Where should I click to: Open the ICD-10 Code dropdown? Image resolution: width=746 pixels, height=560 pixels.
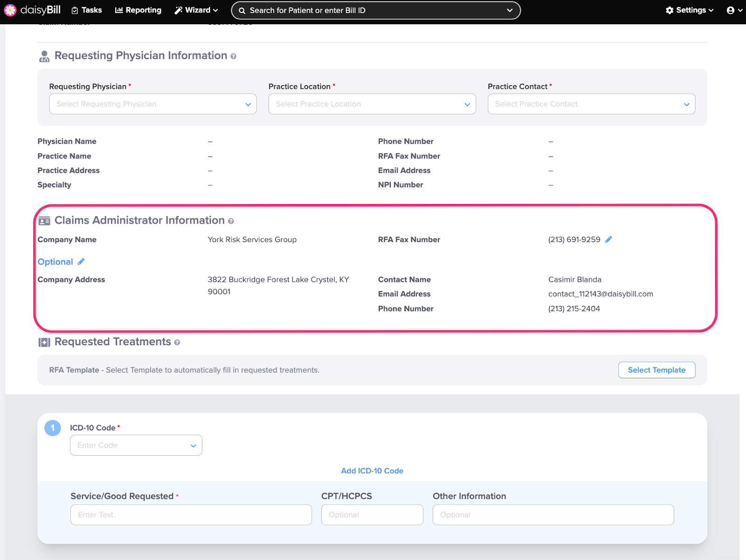(x=136, y=445)
